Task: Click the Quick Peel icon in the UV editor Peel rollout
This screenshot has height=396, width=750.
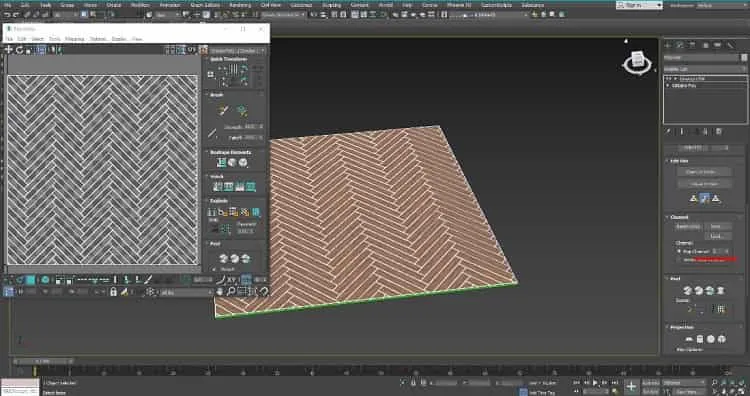Action: click(223, 258)
